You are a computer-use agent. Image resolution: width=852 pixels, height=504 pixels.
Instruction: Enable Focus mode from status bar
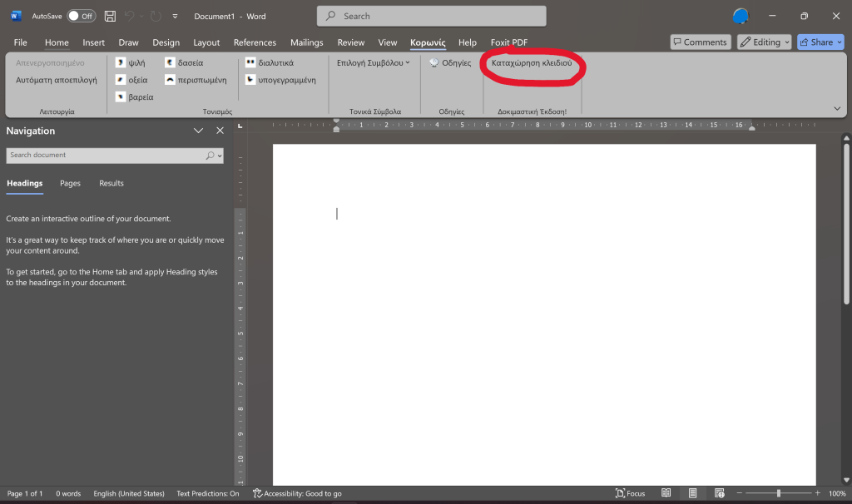tap(629, 493)
